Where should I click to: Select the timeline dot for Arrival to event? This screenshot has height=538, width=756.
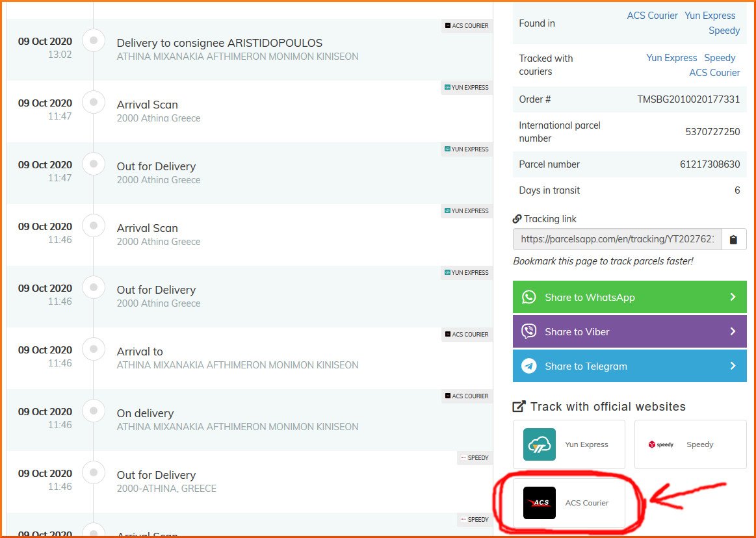click(94, 349)
